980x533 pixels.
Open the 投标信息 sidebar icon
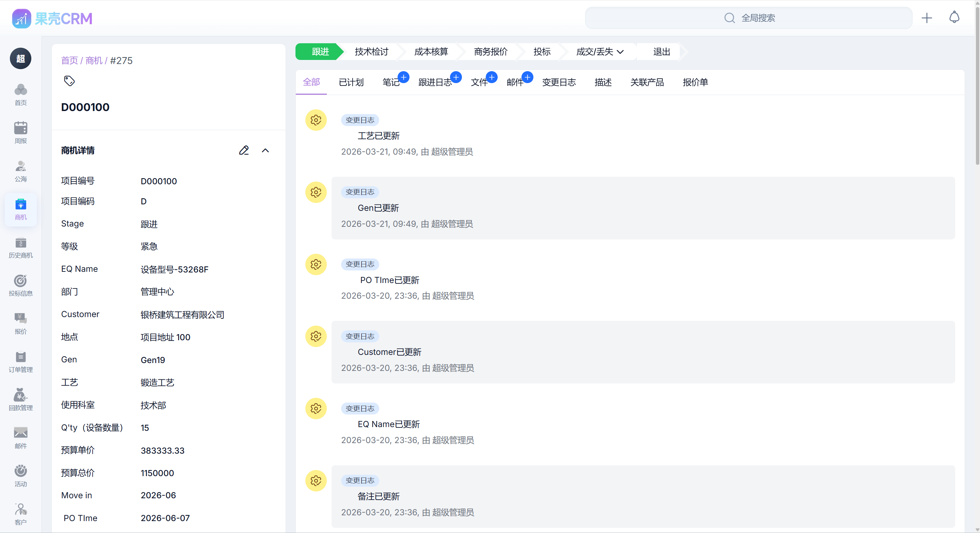point(20,285)
